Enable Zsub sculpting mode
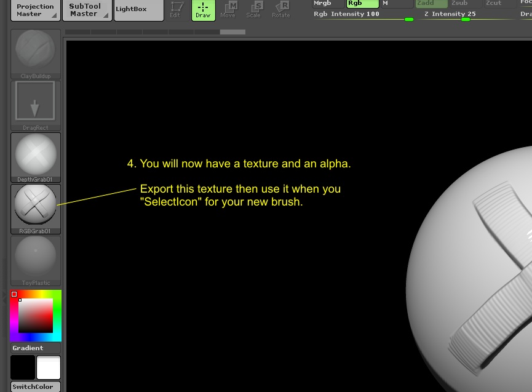This screenshot has width=532, height=392. (x=466, y=4)
